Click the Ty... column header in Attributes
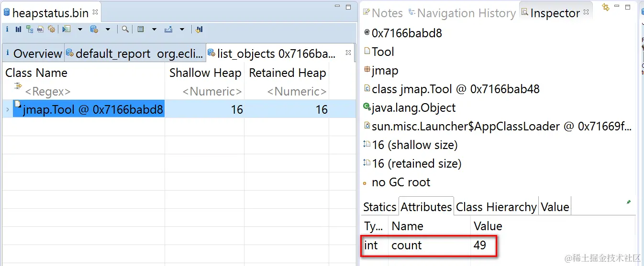Viewport: 644px width, 266px height. [x=375, y=226]
